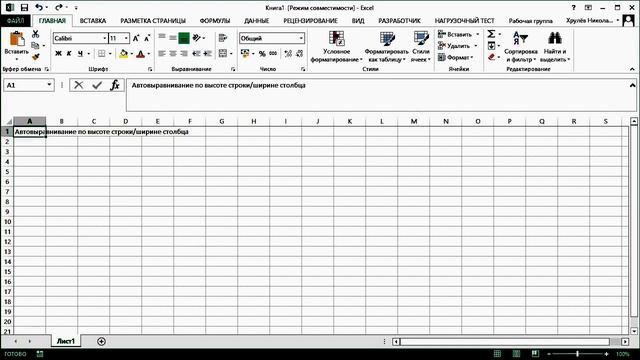The width and height of the screenshot is (640, 360).
Task: Toggle the highlighted bottom align button
Action: coord(184,38)
